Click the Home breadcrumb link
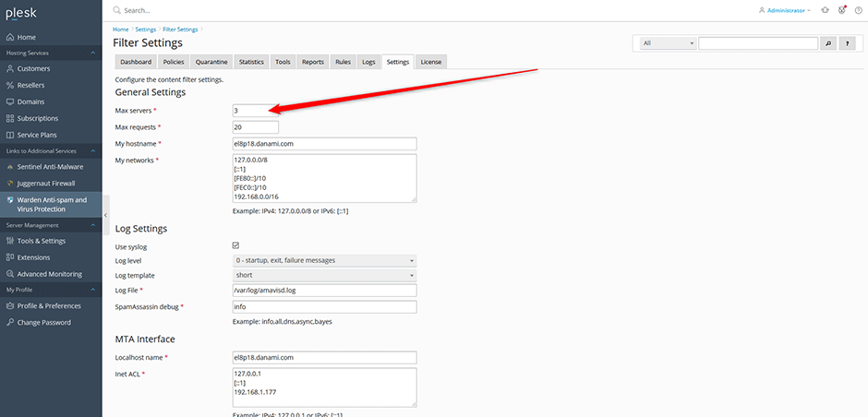Viewport: 868px width, 417px height. (121, 30)
